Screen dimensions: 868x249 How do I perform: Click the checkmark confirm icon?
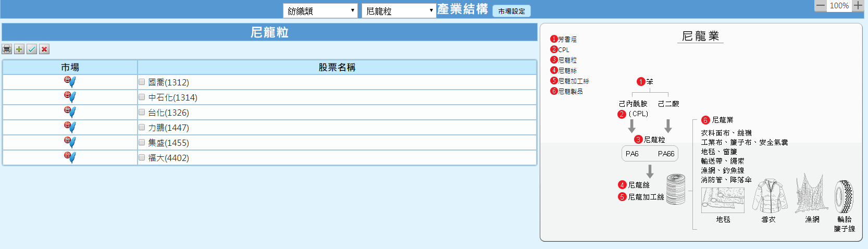coord(32,49)
